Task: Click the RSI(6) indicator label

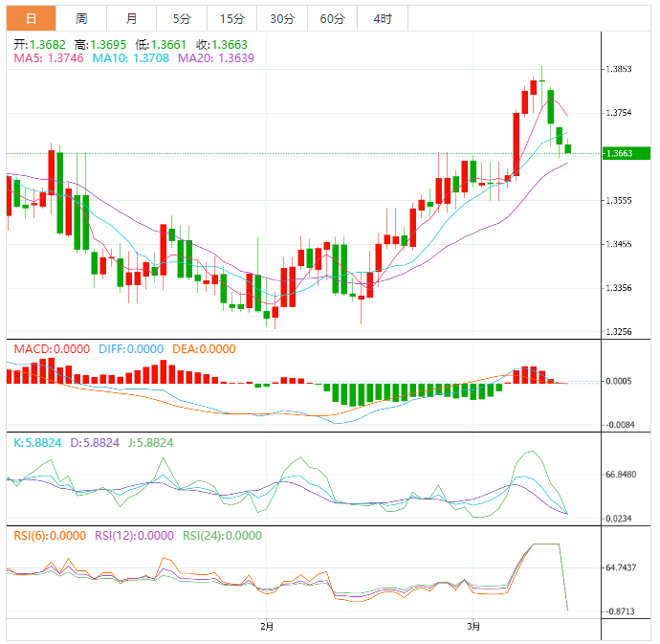Action: pos(49,536)
